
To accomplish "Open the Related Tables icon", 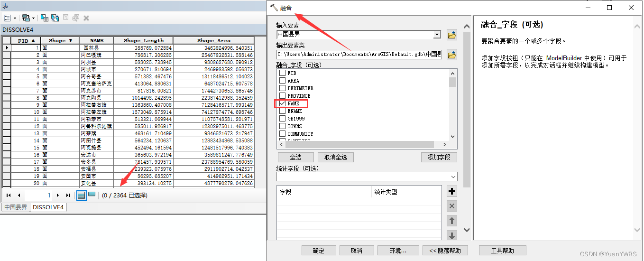I will pos(26,18).
